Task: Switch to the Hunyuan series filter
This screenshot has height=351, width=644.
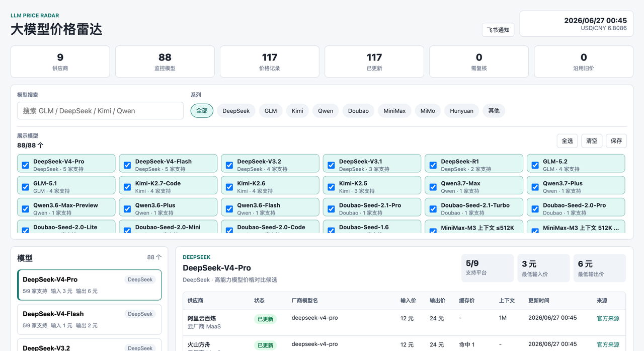Action: [x=461, y=111]
